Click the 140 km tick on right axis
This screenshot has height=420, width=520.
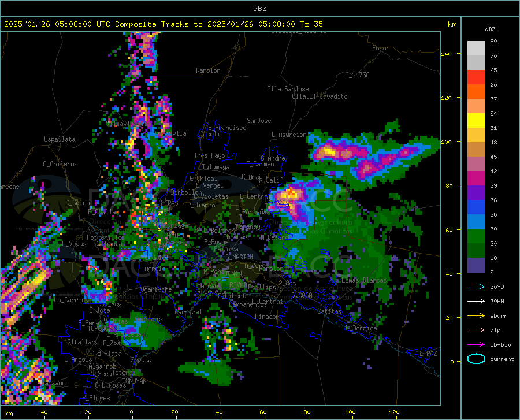[x=446, y=54]
